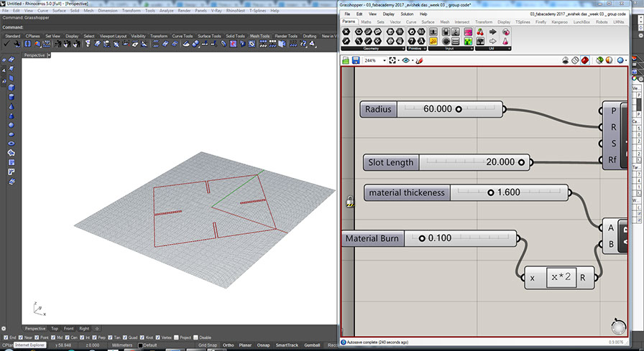The image size is (644, 351).
Task: Open the dropdown arrow beside the blue preview sphere
Action: pos(625,60)
